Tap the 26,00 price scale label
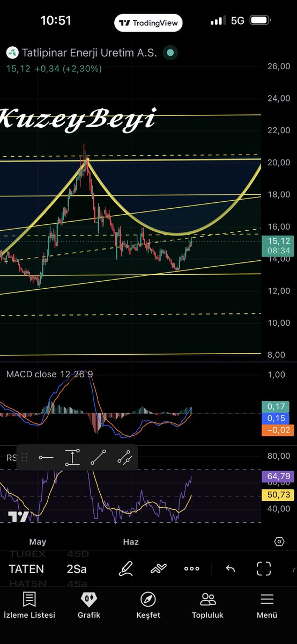Image resolution: width=297 pixels, height=644 pixels. point(279,67)
